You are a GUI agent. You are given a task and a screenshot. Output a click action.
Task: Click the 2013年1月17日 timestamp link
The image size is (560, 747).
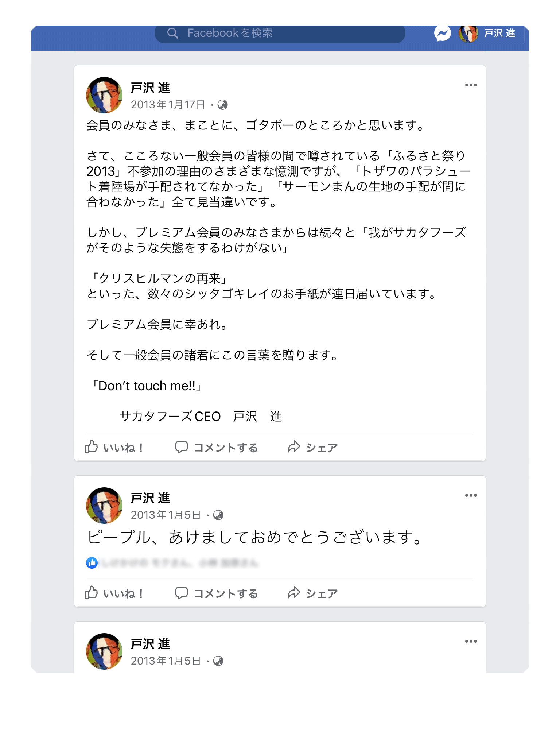tap(168, 105)
